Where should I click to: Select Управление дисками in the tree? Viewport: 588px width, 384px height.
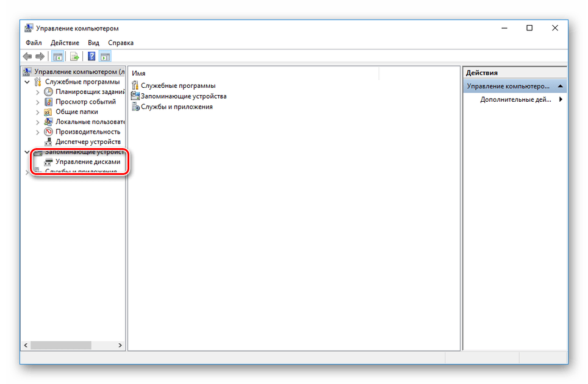click(x=88, y=162)
